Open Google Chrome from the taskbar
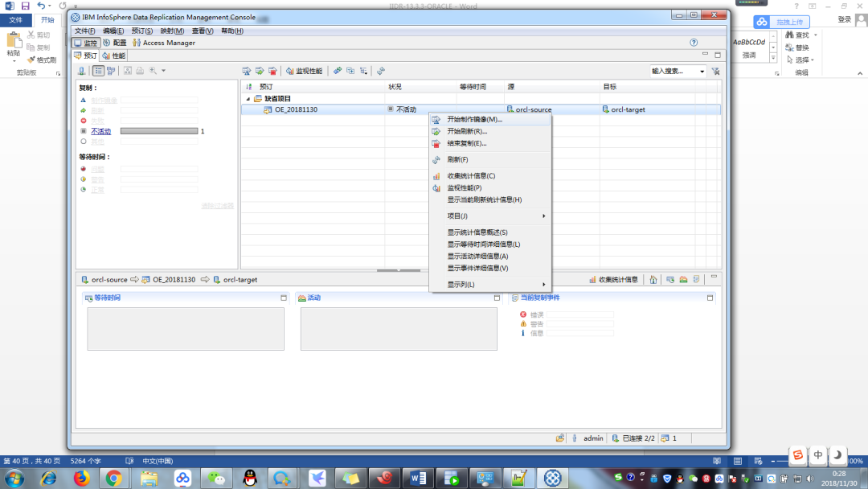The image size is (868, 489). [114, 478]
